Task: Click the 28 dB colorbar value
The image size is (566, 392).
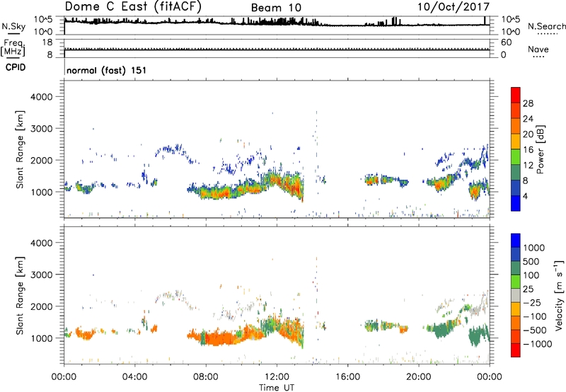Action: coord(528,103)
